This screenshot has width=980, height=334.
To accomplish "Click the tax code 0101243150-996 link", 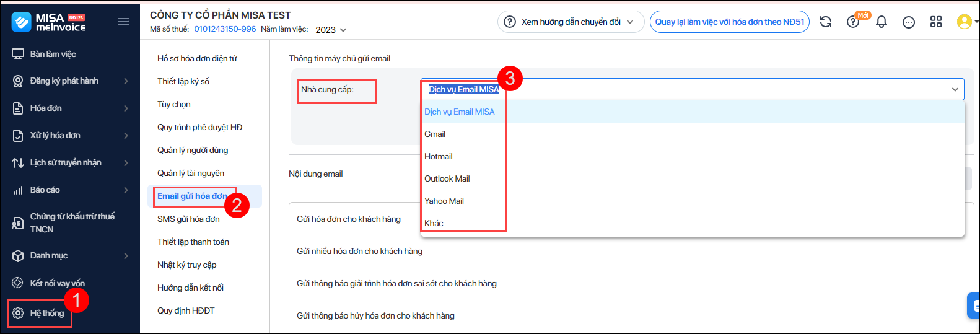I will (225, 29).
